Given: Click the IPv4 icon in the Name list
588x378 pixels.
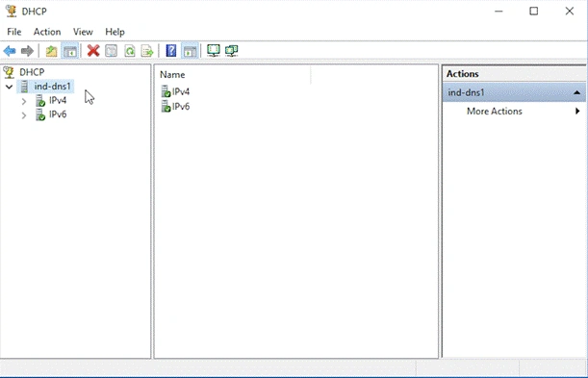Looking at the screenshot, I should pyautogui.click(x=166, y=91).
